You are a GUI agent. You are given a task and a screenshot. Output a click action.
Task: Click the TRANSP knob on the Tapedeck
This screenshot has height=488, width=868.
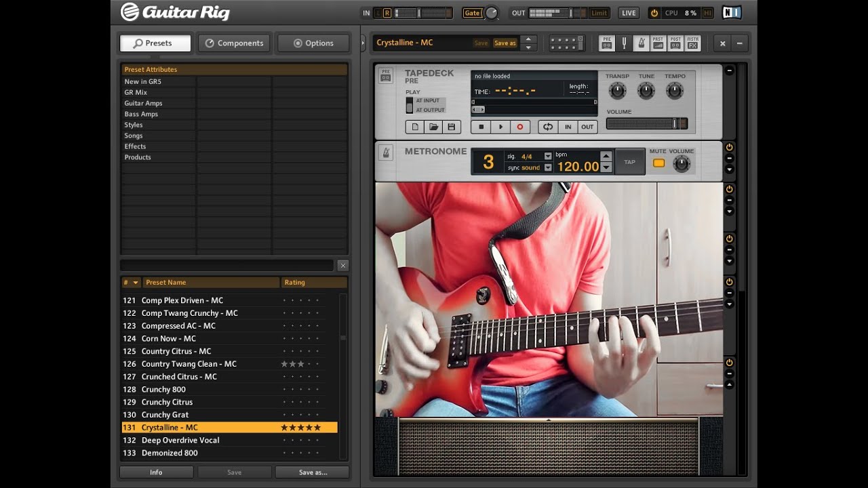(617, 90)
